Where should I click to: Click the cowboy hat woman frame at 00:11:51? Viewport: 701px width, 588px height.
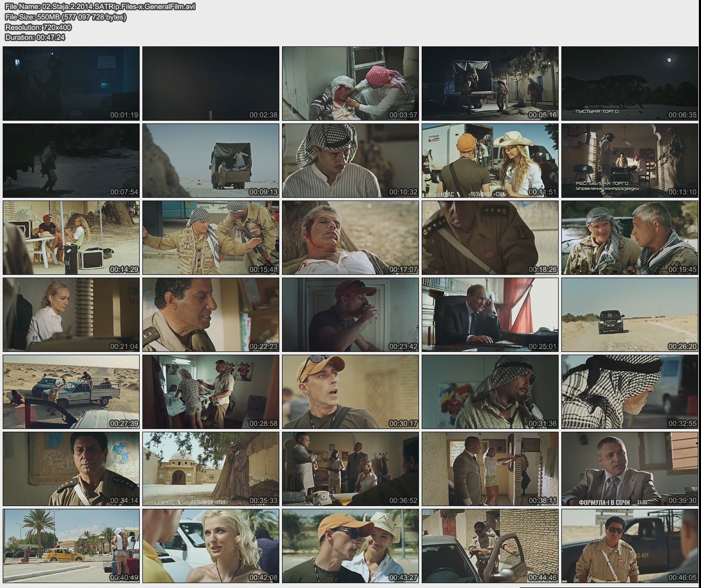490,161
